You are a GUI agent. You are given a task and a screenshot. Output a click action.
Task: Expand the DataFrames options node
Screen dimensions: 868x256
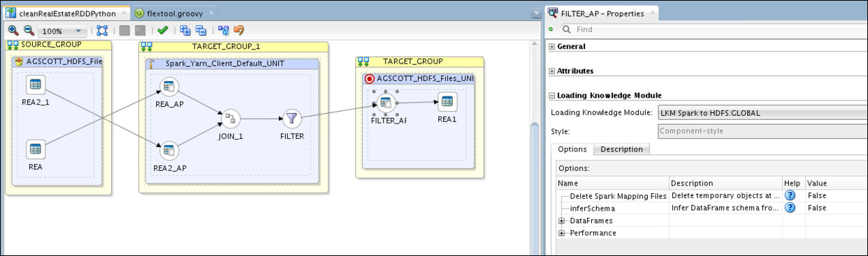coord(562,220)
